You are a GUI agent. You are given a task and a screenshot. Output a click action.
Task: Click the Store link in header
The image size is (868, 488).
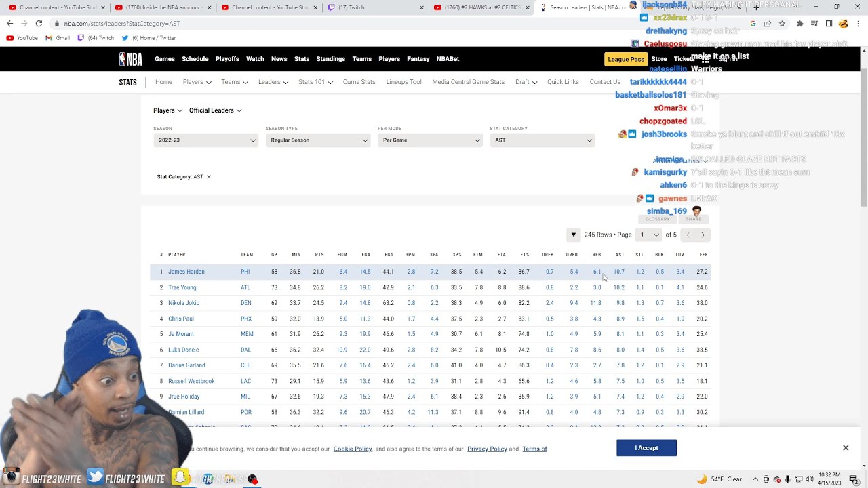(659, 59)
